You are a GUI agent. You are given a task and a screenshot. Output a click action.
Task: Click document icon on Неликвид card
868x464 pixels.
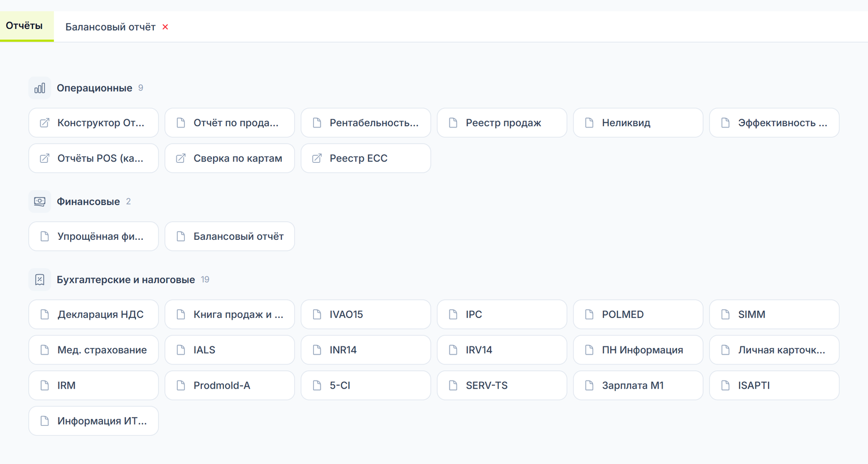click(589, 123)
